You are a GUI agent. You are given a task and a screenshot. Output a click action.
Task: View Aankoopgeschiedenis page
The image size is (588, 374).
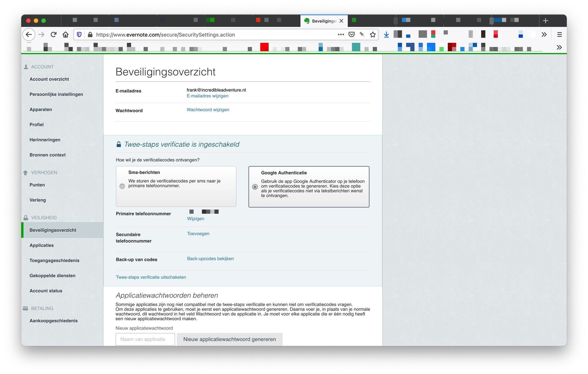point(54,321)
